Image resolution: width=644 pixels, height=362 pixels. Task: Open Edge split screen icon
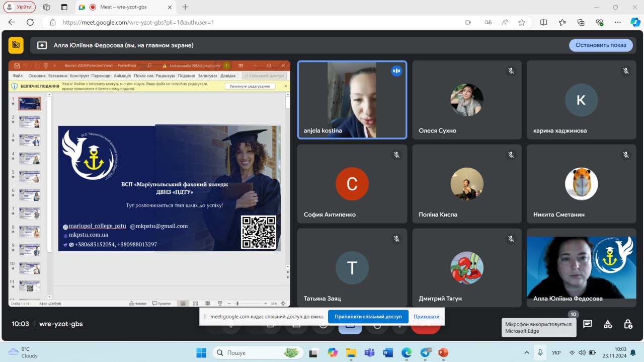(544, 22)
